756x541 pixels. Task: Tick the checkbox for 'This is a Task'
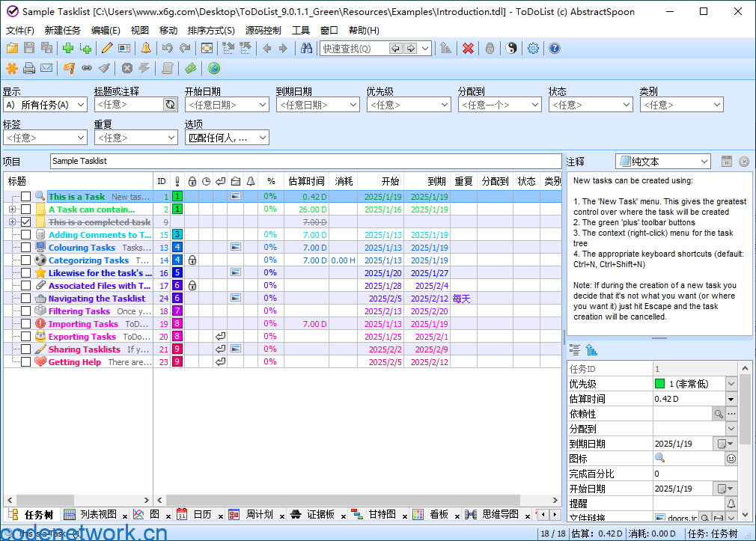[x=26, y=196]
